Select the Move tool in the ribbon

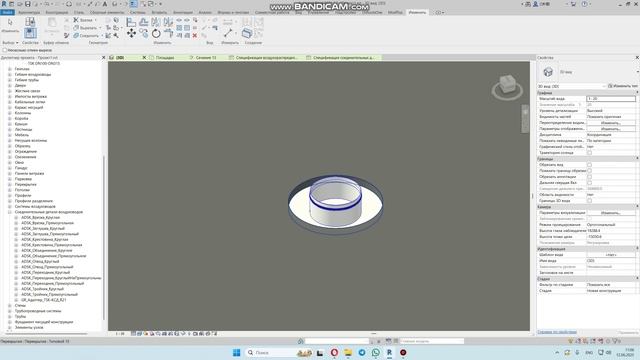click(131, 33)
